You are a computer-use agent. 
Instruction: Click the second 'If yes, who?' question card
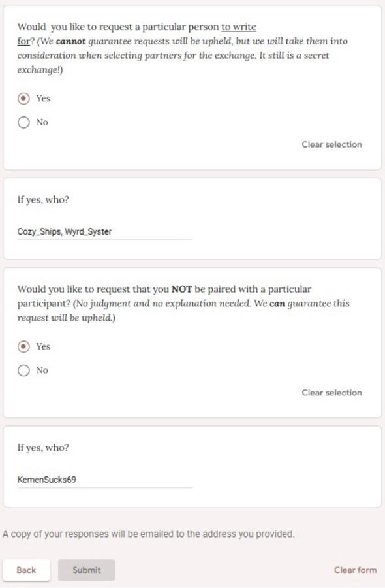click(x=192, y=464)
